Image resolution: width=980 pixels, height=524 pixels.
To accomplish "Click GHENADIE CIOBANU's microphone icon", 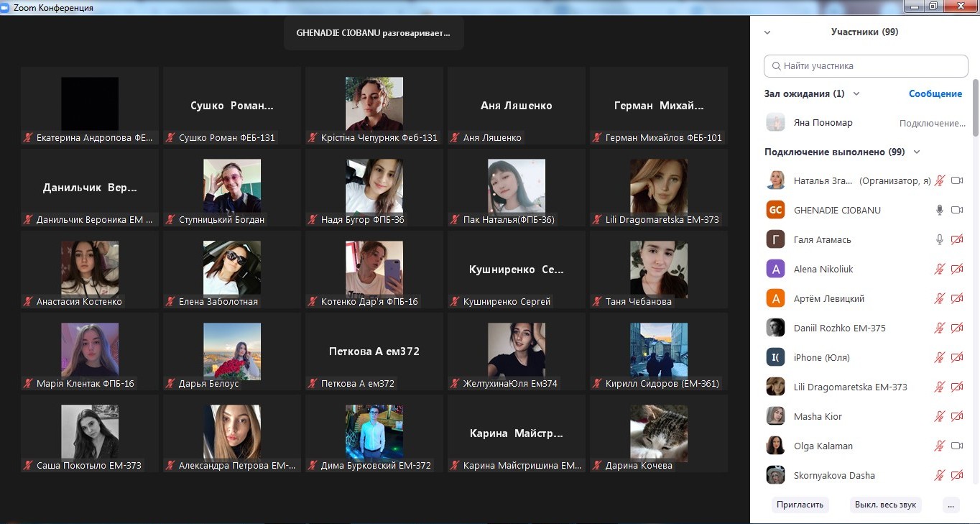I will click(x=939, y=210).
